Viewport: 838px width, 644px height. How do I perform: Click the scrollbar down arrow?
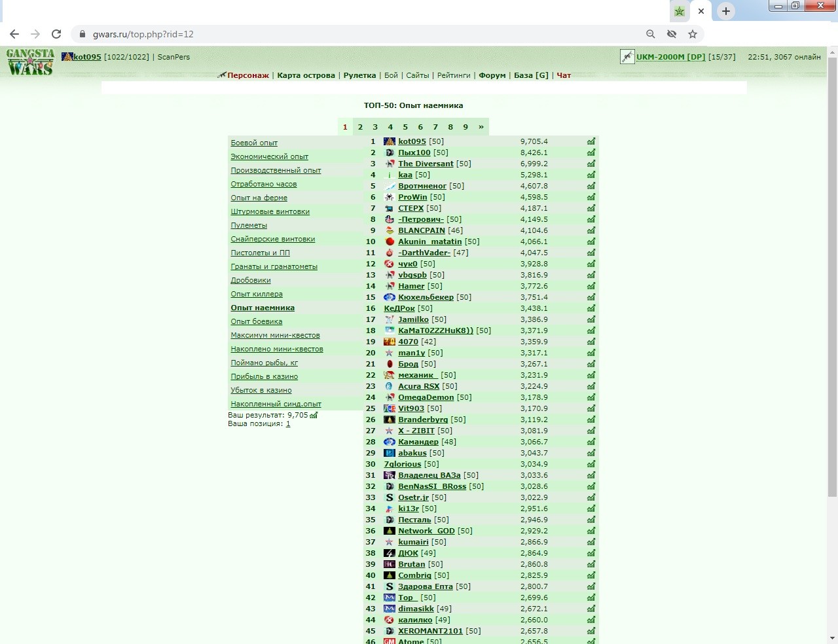point(833,638)
